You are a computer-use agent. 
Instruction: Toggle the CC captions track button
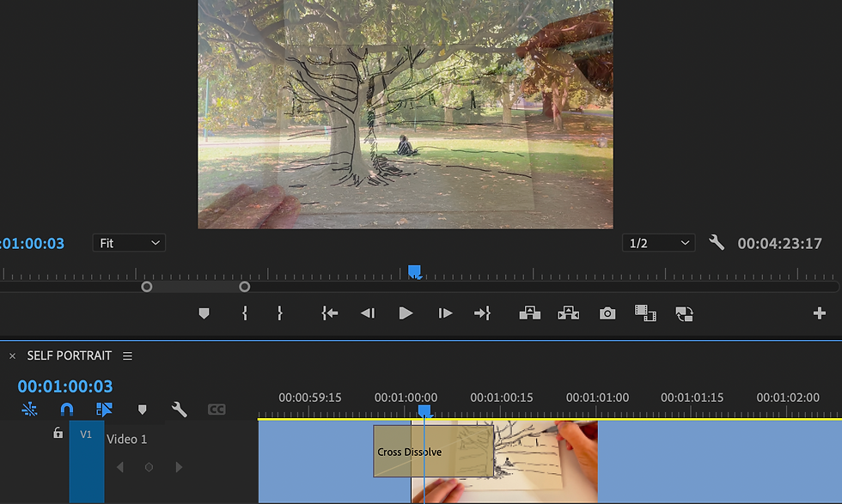click(217, 410)
